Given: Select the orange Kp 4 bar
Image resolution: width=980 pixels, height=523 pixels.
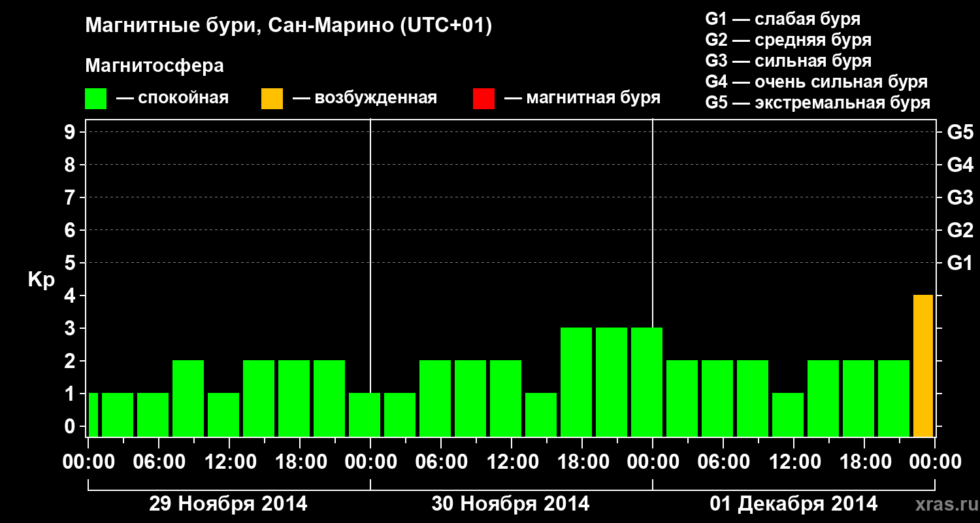Looking at the screenshot, I should click(923, 365).
